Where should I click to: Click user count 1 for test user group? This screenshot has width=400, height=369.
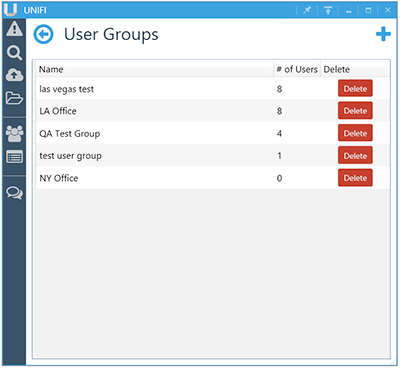pos(279,156)
